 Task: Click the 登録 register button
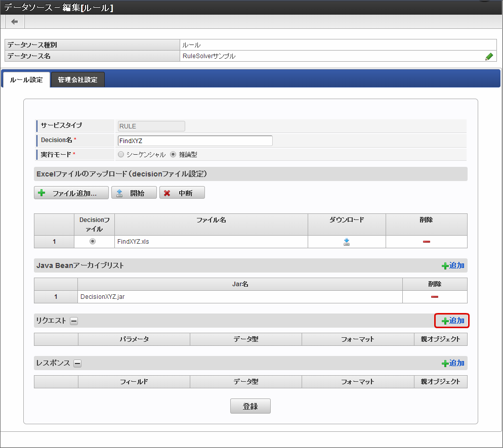point(250,406)
